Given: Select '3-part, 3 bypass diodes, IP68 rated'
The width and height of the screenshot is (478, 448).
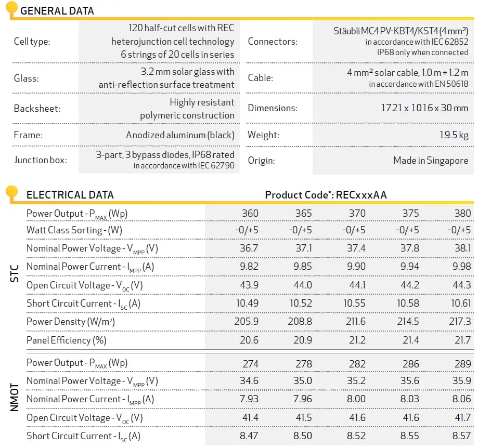Looking at the screenshot, I should click(165, 155).
